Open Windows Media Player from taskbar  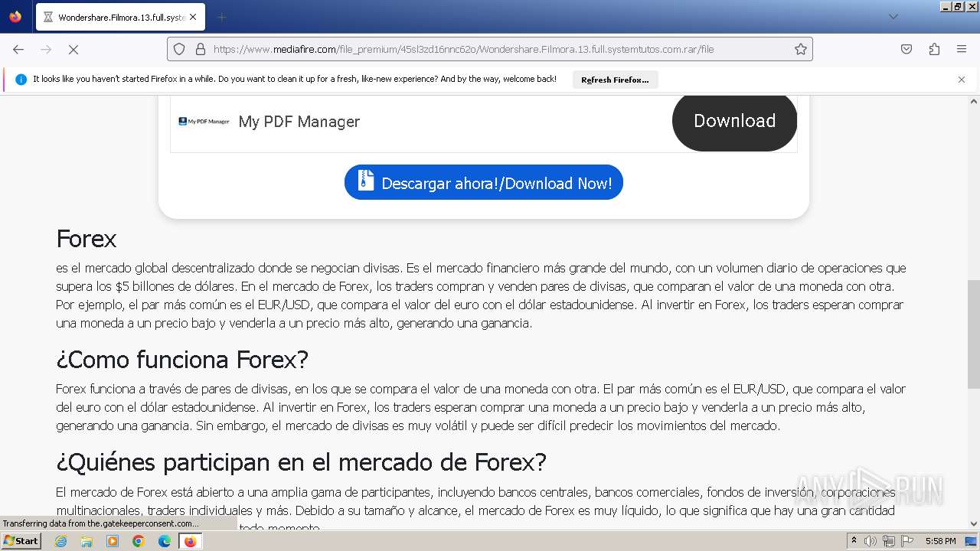click(113, 541)
